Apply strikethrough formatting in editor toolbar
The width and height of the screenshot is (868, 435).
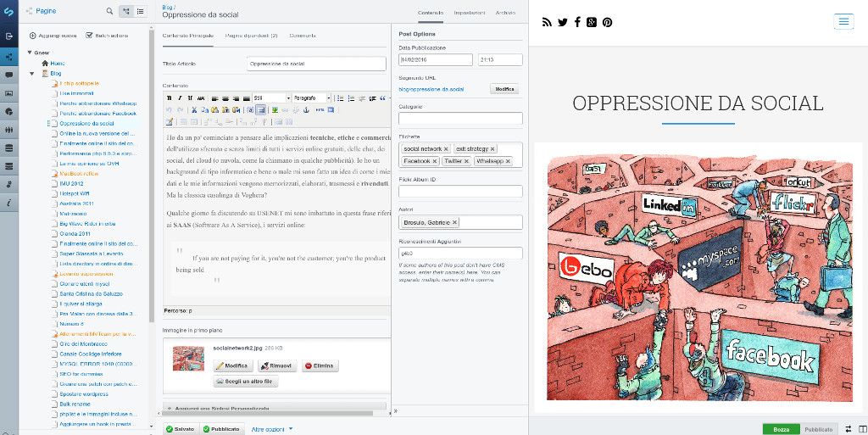coord(201,98)
